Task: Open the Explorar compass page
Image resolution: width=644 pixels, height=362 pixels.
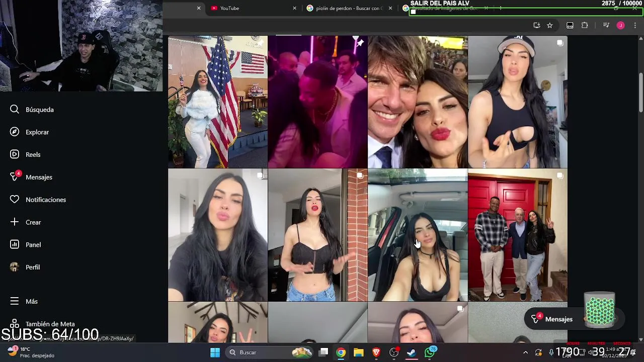Action: pos(30,132)
